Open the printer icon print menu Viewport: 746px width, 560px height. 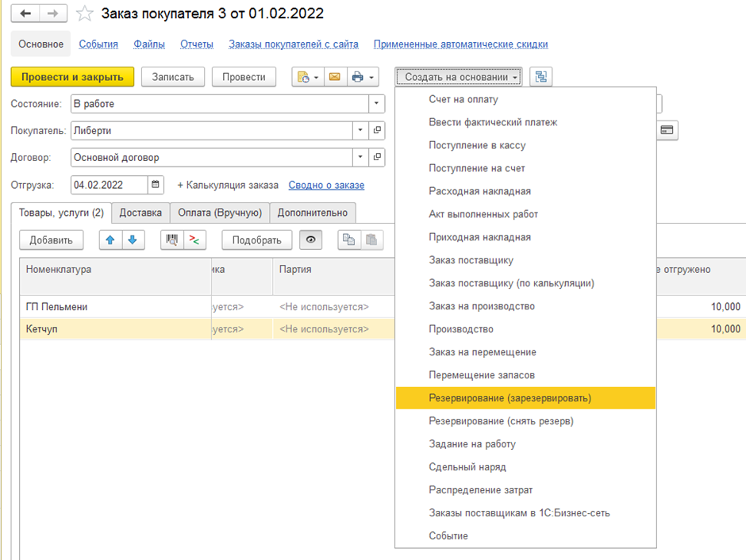(x=363, y=77)
